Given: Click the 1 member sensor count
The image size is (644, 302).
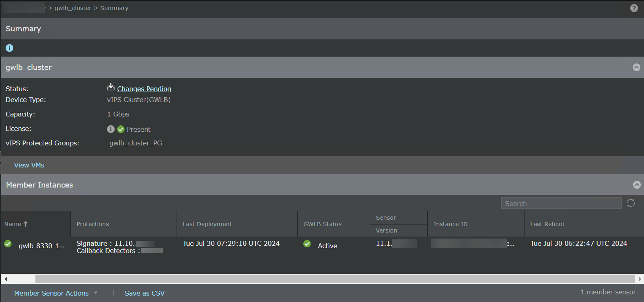Looking at the screenshot, I should pyautogui.click(x=608, y=292).
